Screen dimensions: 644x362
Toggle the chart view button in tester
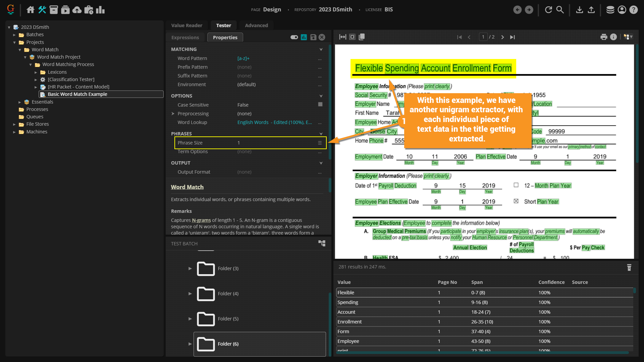(304, 38)
